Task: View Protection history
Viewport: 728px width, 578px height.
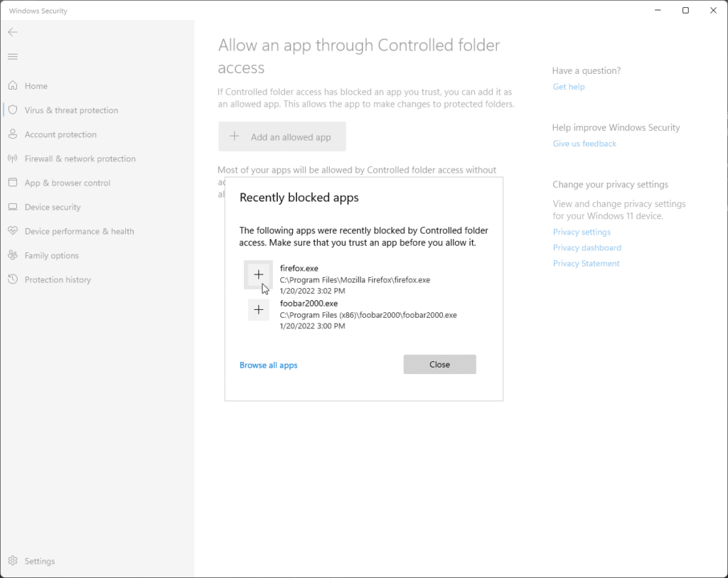Action: tap(57, 279)
